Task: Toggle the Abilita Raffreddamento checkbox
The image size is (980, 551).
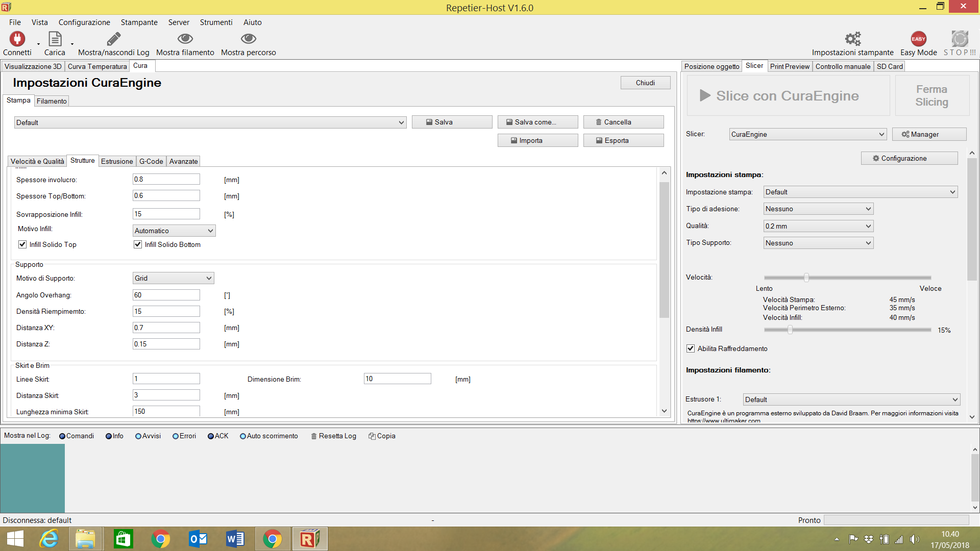Action: 691,348
